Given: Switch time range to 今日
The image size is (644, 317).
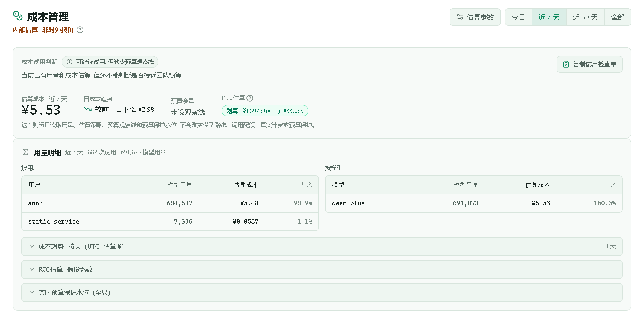Looking at the screenshot, I should [518, 17].
